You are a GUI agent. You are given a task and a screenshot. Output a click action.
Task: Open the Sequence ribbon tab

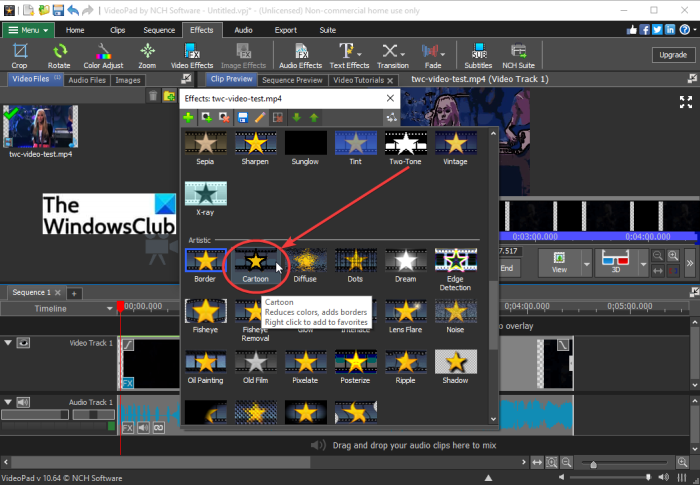point(159,30)
